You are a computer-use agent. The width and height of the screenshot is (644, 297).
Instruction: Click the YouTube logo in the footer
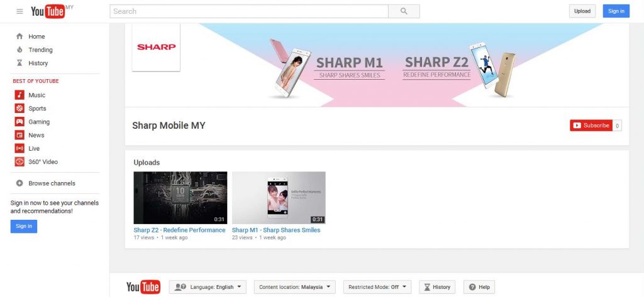(x=143, y=287)
